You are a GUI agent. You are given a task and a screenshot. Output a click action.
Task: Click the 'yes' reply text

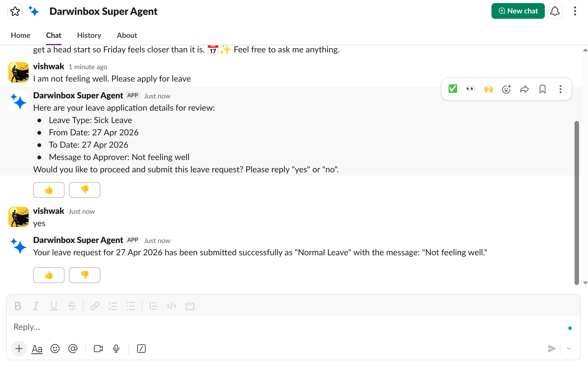click(39, 224)
